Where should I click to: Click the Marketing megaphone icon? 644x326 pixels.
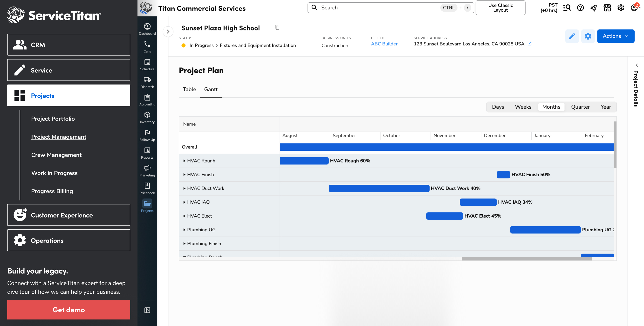pos(147,171)
